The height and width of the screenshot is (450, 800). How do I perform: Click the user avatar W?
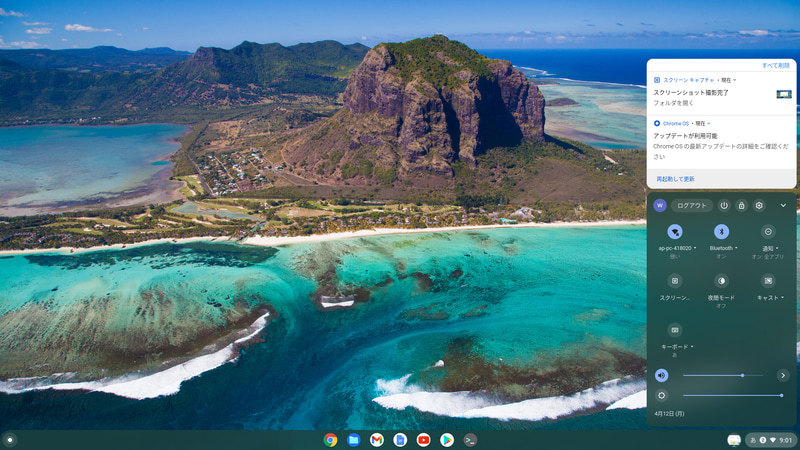660,205
